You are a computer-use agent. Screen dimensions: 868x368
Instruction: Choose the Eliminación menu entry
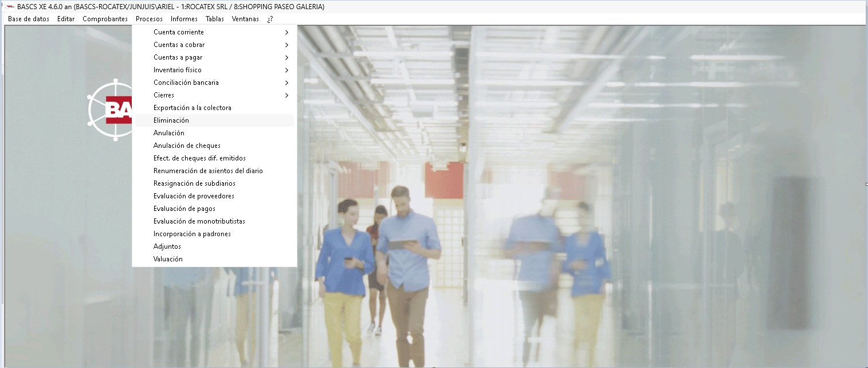pos(171,120)
